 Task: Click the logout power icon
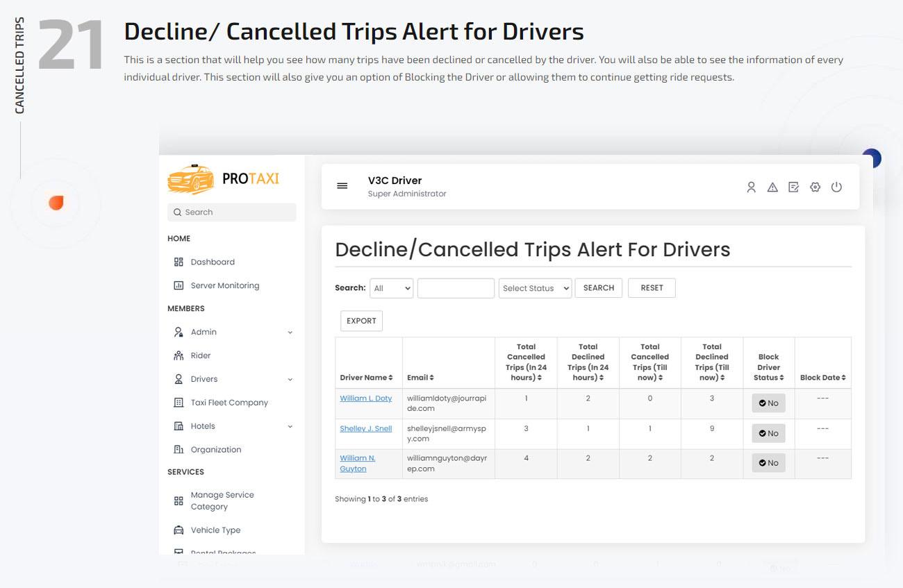point(836,187)
